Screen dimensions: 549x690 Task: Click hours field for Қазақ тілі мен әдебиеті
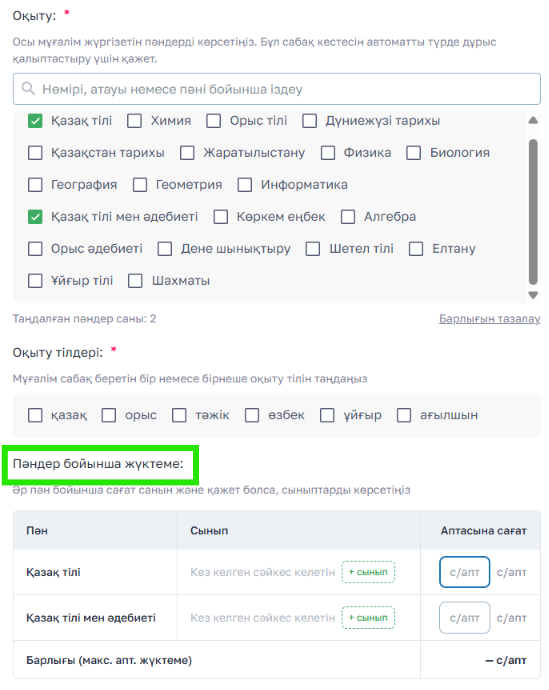pyautogui.click(x=465, y=618)
